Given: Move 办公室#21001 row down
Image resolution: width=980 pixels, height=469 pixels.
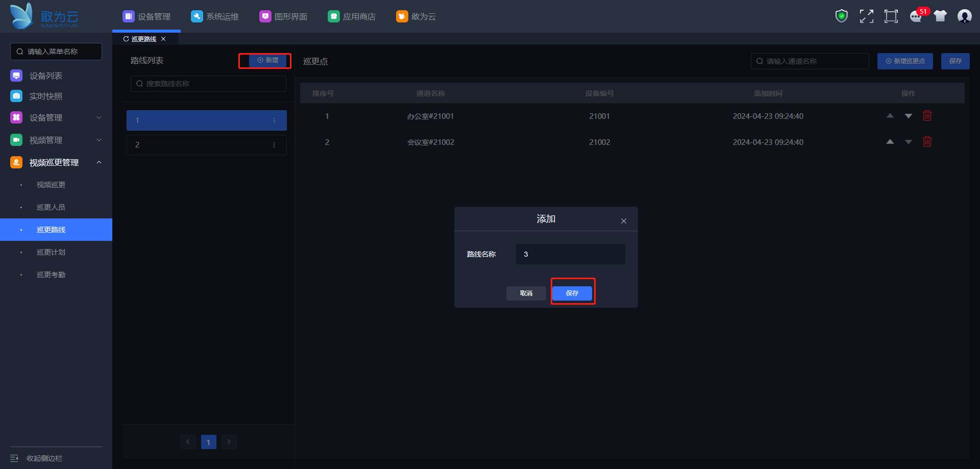Looking at the screenshot, I should 909,116.
